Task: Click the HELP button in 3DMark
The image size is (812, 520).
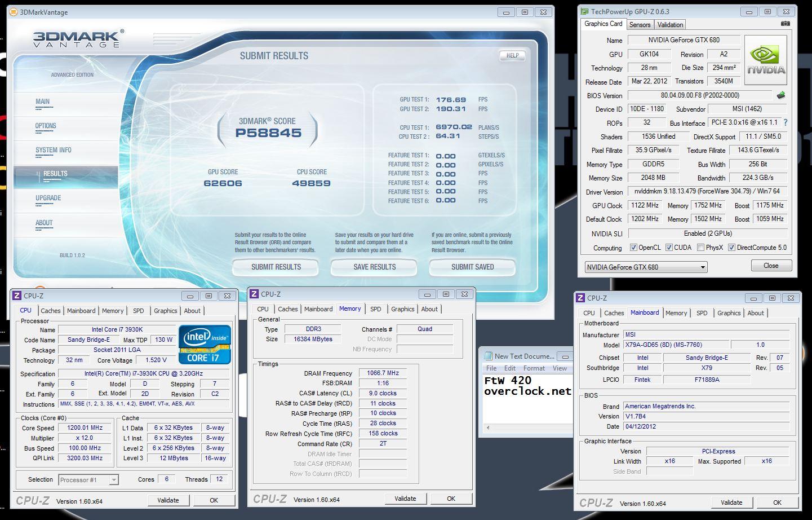Action: pos(512,55)
